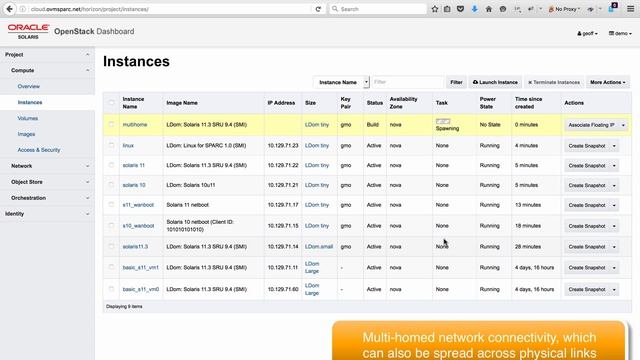Click Create Snapshot for solaris11.3

[587, 247]
